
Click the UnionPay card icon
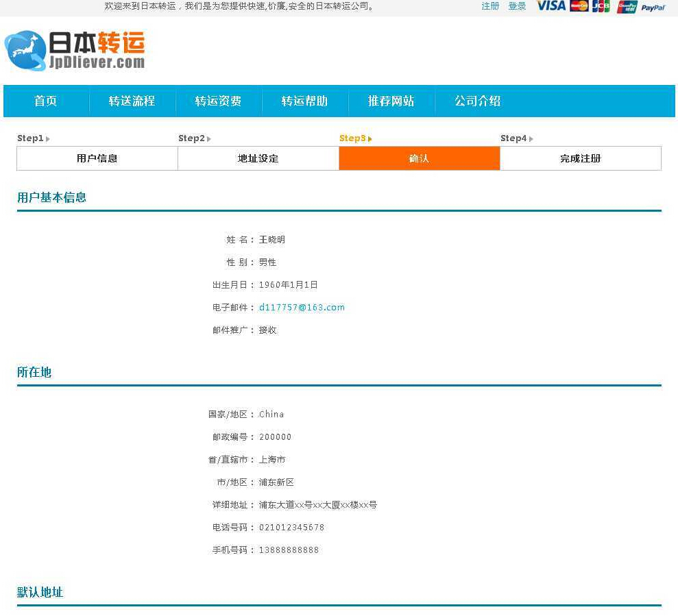627,7
